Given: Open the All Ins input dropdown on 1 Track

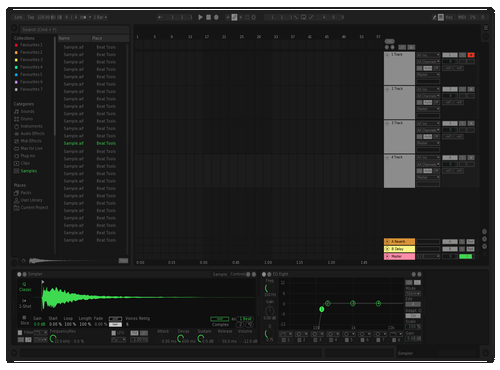Looking at the screenshot, I should click(x=428, y=55).
